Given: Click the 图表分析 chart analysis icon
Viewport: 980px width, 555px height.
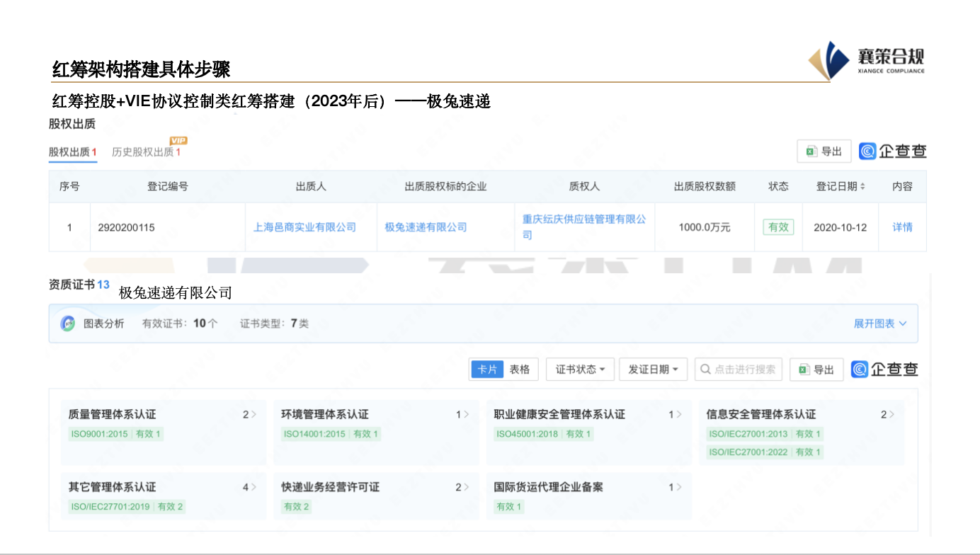Looking at the screenshot, I should 68,323.
